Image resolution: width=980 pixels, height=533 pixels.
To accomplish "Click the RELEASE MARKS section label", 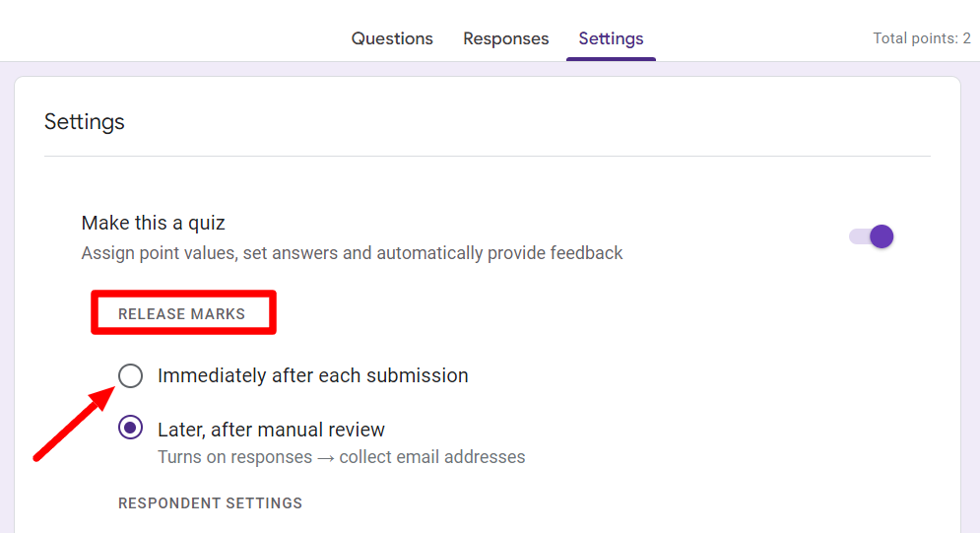I will coord(182,313).
